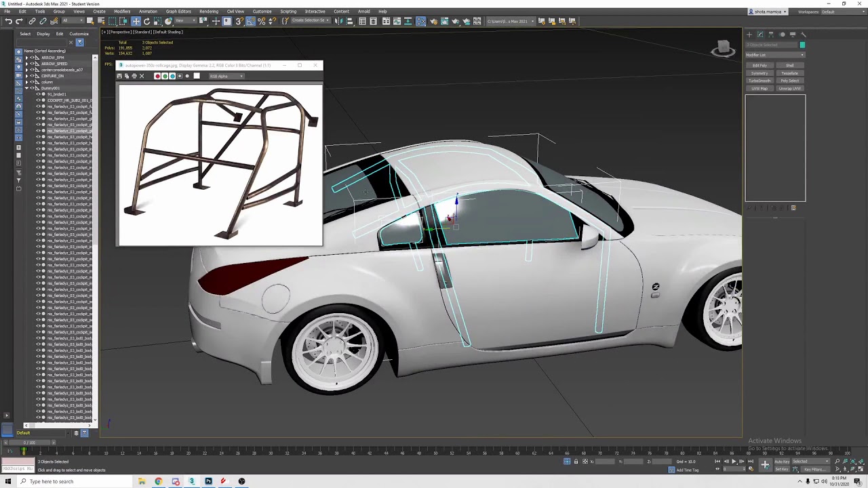This screenshot has width=868, height=488.
Task: Select the Select and Move tool
Action: coord(136,20)
